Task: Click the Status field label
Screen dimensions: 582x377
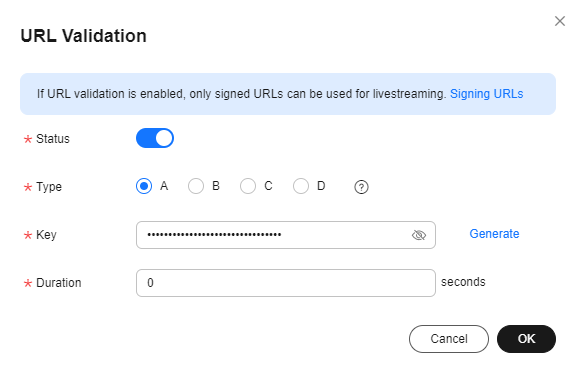Action: point(53,139)
